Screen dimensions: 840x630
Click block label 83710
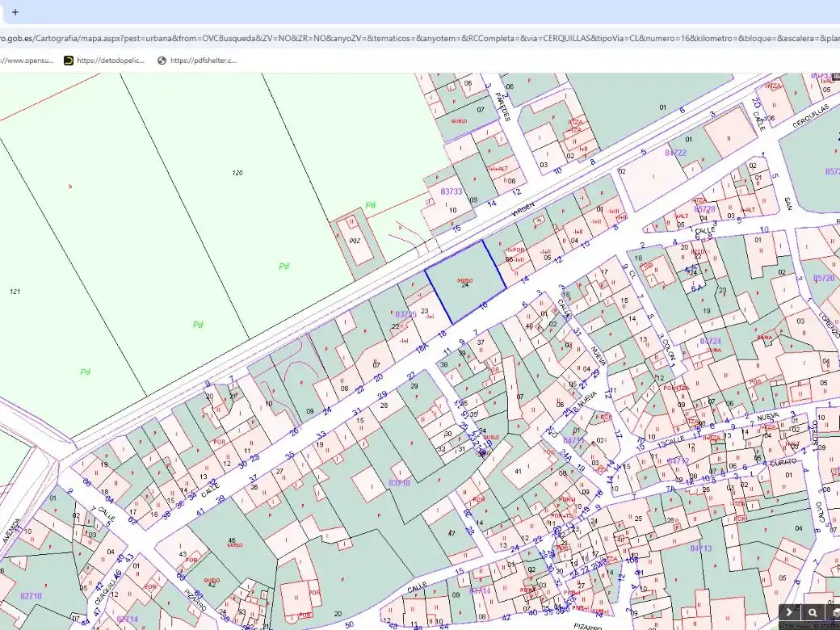tap(399, 483)
